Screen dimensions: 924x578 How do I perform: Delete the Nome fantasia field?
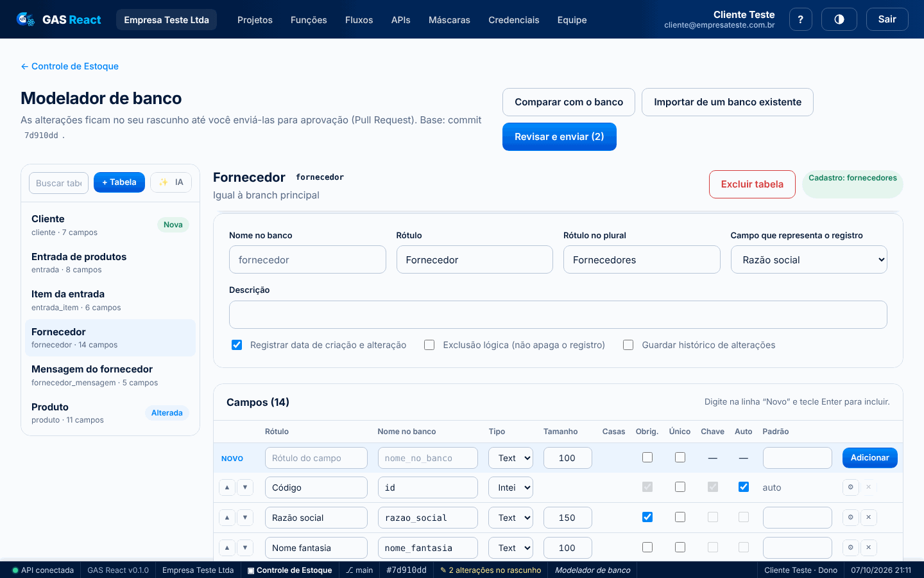[869, 548]
